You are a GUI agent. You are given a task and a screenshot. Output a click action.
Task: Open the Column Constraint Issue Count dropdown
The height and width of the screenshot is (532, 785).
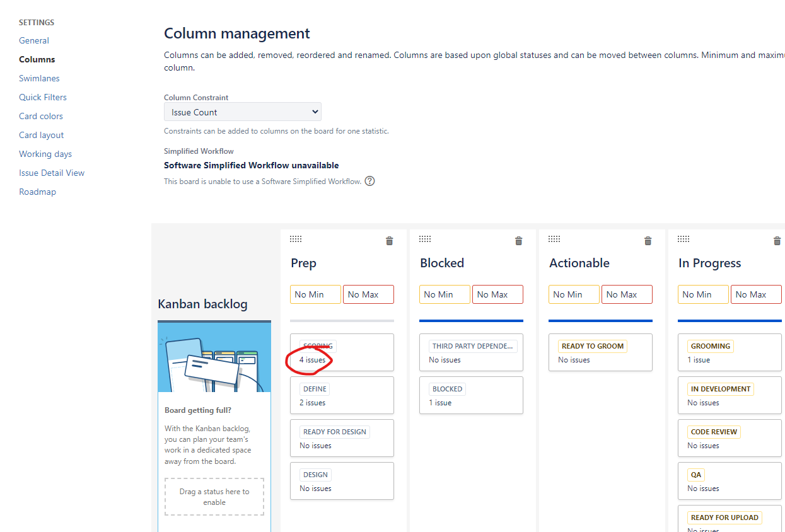point(243,112)
